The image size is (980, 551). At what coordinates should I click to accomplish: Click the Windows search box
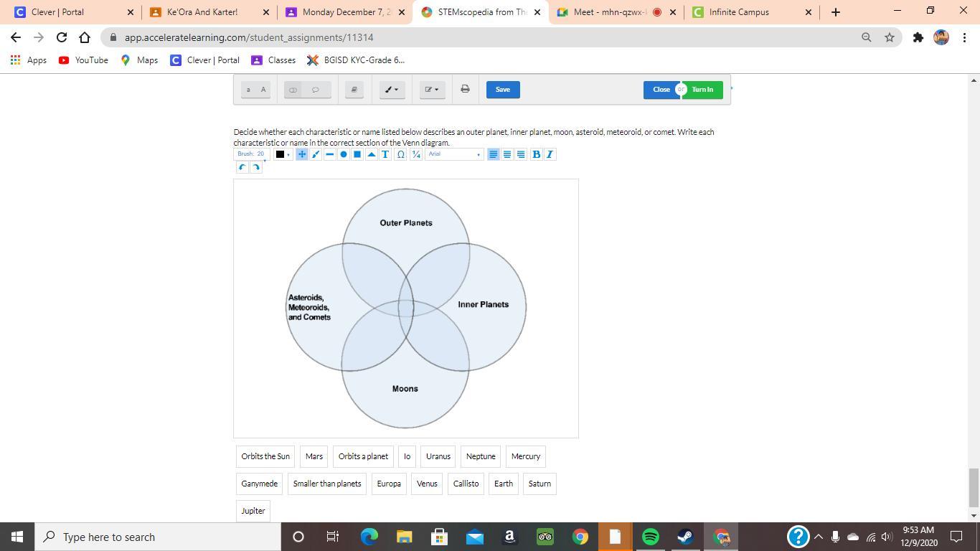[x=157, y=537]
